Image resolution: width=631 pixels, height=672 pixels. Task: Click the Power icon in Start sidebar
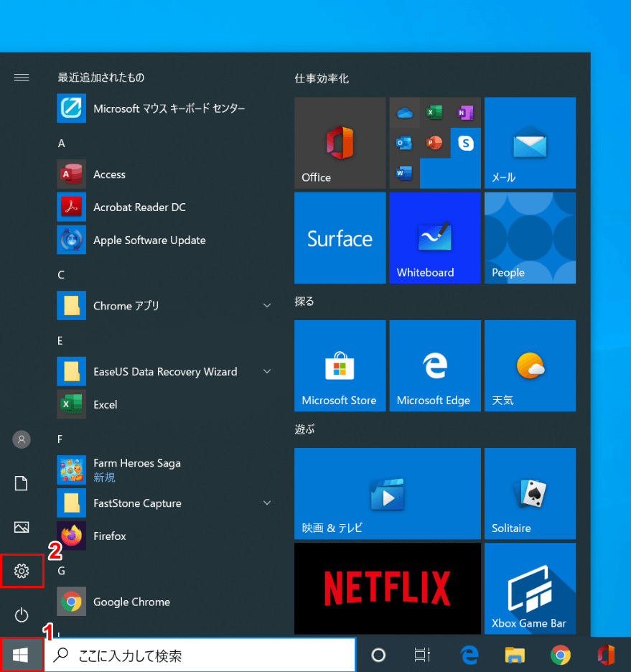click(22, 615)
